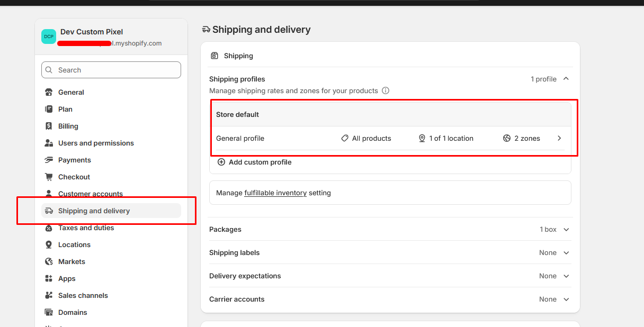Open the Apps section icon
The width and height of the screenshot is (644, 327).
click(48, 278)
